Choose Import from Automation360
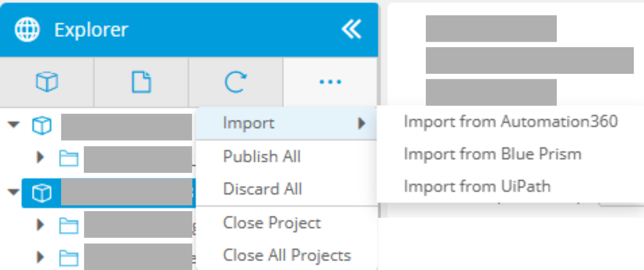Viewport: 644px width, 270px height. tap(511, 121)
